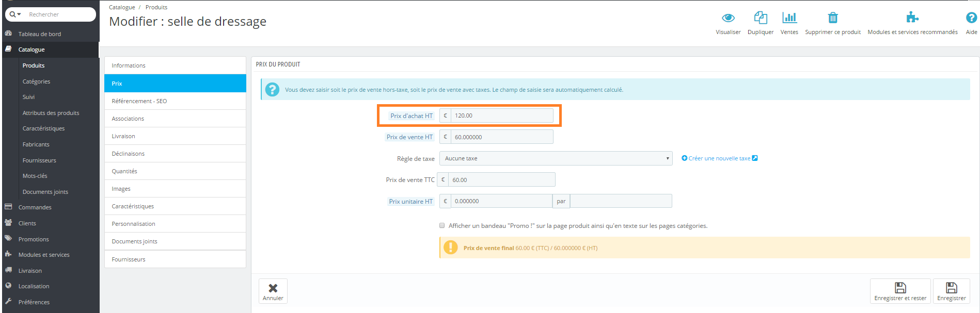This screenshot has width=980, height=313.
Task: Open the product Caractéristiques tab
Action: [175, 206]
